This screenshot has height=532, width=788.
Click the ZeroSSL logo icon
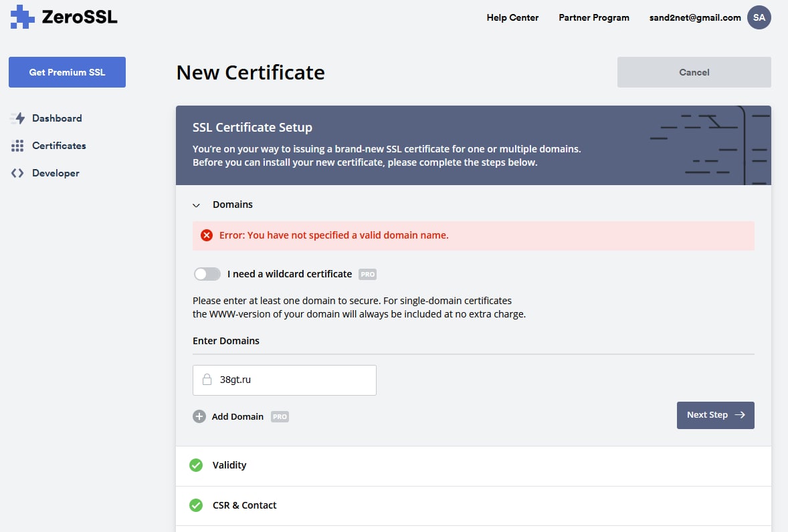coord(22,17)
